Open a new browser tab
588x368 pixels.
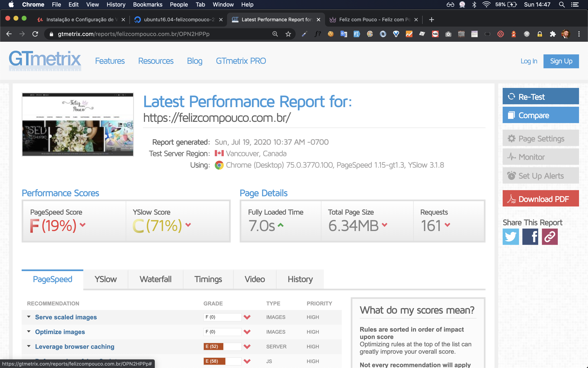[x=432, y=19]
